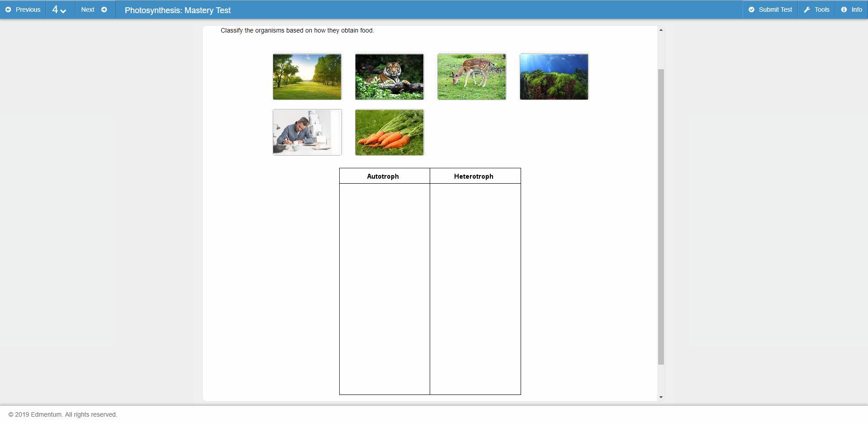The image size is (868, 423).
Task: Open the question number 4 dropdown
Action: tap(60, 10)
